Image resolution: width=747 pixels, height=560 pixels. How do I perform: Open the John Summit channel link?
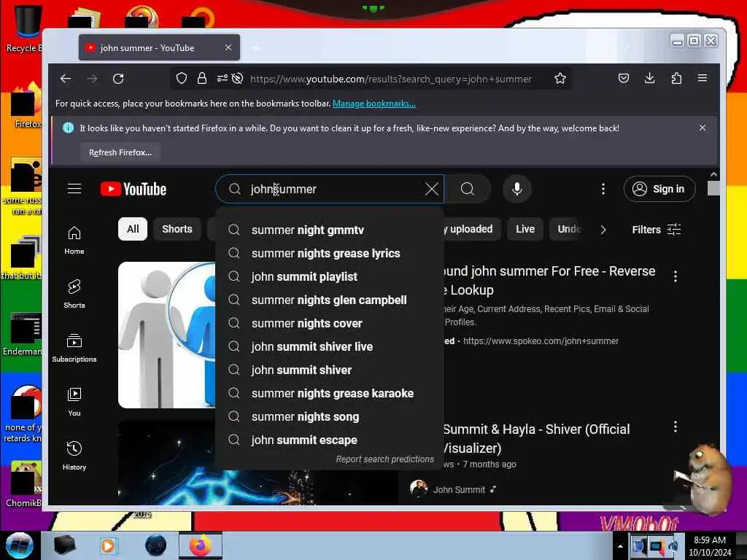click(459, 489)
